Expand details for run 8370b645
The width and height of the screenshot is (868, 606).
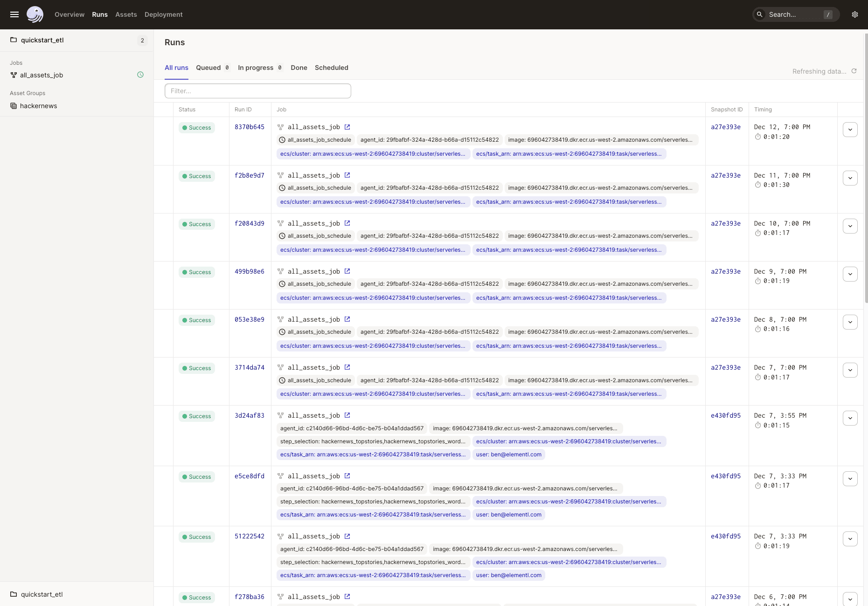tap(850, 130)
